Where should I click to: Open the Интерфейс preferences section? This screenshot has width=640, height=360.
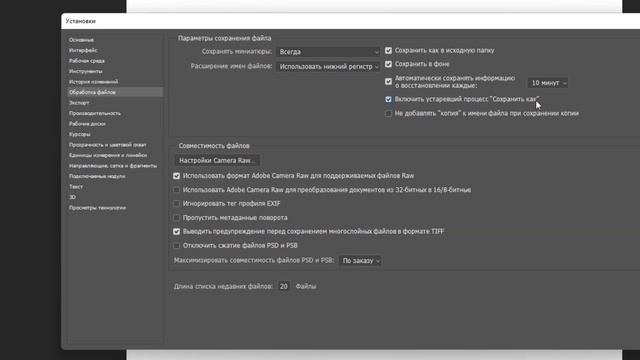pos(83,50)
